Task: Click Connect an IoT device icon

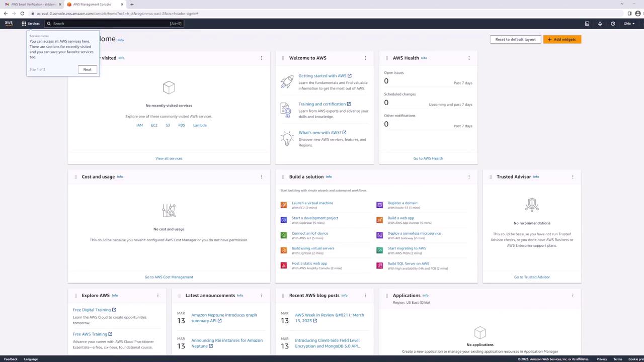Action: click(284, 235)
